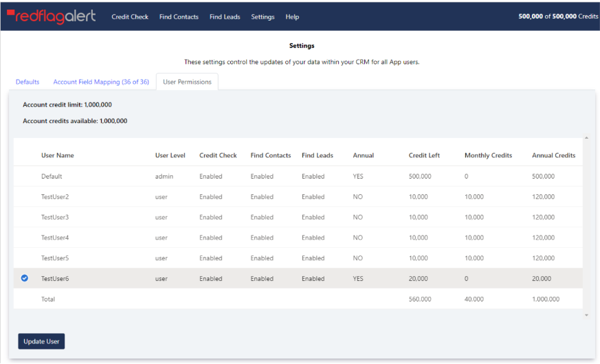Click TestUser5's Find Leads Enabled cell

pos(313,258)
